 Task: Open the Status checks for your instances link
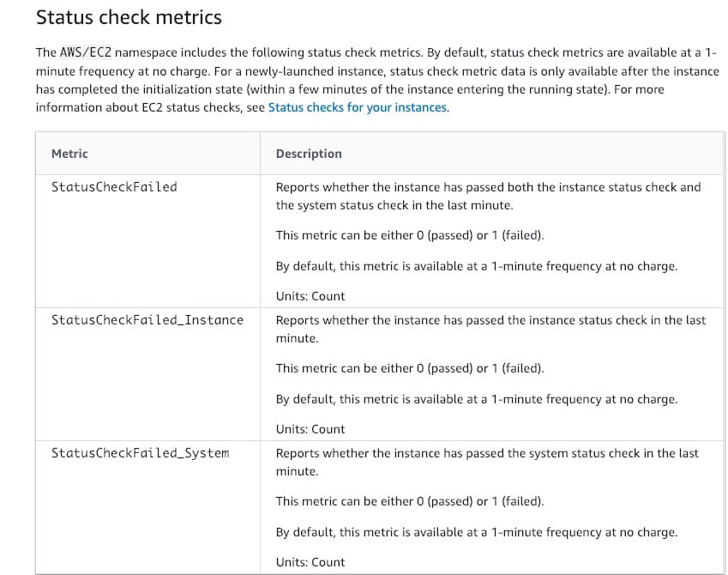[x=358, y=108]
